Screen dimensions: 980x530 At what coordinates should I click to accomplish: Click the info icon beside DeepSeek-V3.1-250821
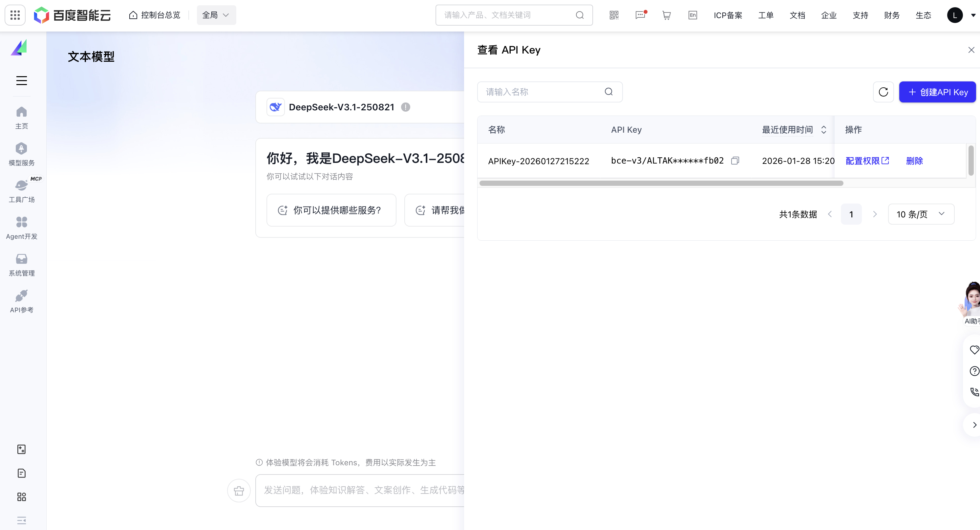[406, 107]
